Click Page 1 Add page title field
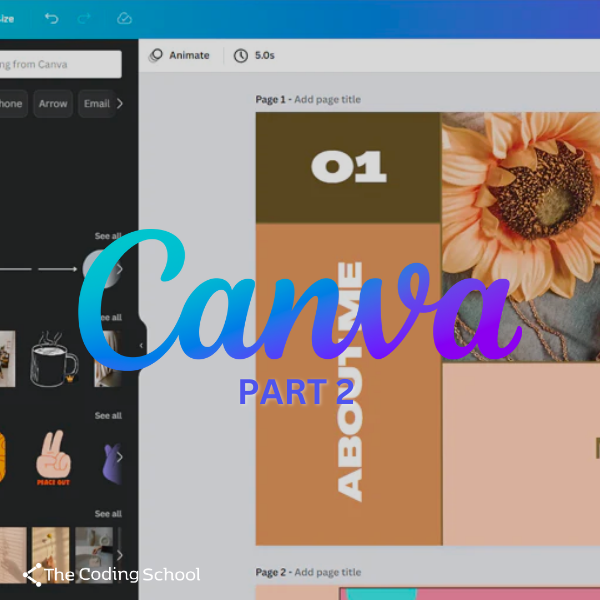The image size is (600, 600). [327, 99]
